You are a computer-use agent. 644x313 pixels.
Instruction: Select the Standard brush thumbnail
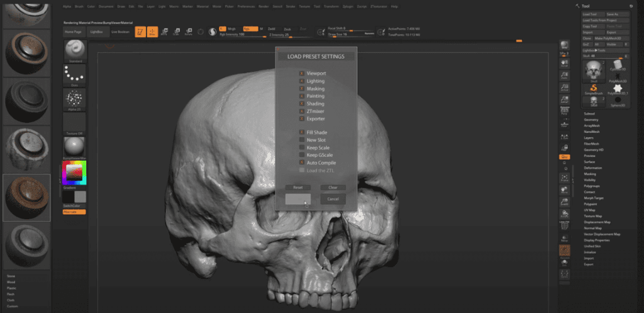pos(75,50)
